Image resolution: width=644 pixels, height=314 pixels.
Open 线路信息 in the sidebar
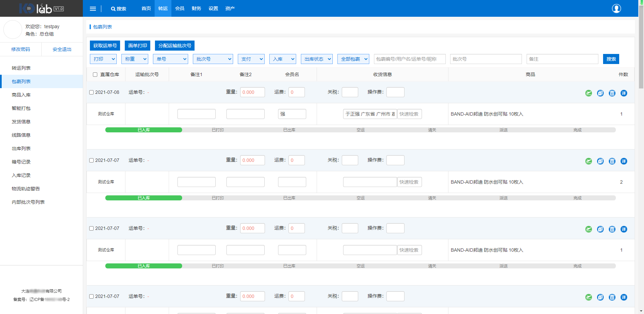point(41,135)
